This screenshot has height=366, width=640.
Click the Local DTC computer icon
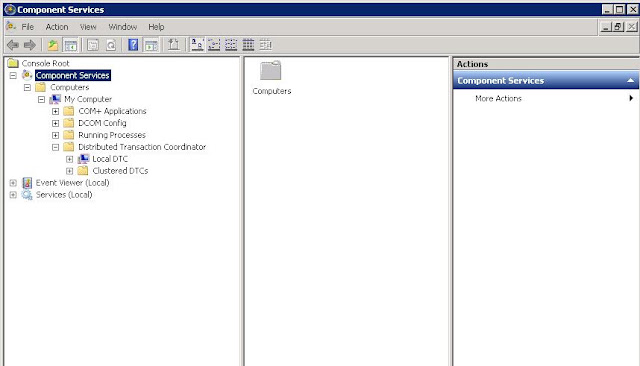coord(83,159)
